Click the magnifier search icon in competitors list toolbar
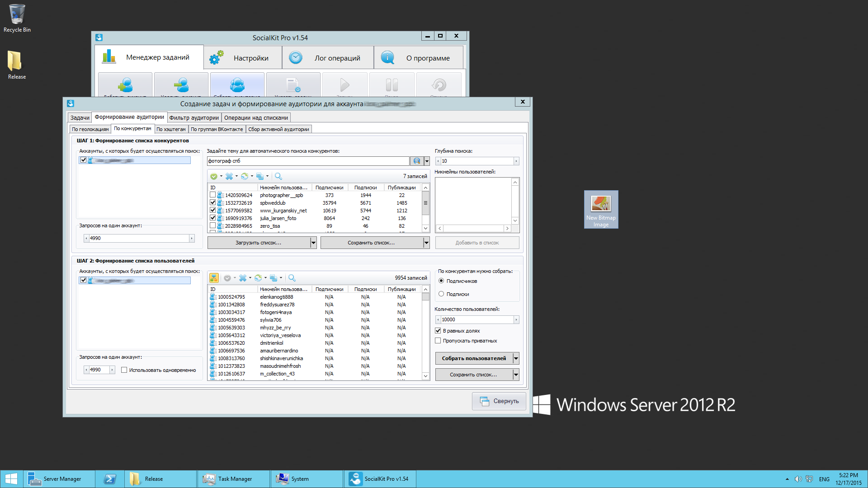The image size is (868, 488). 278,176
